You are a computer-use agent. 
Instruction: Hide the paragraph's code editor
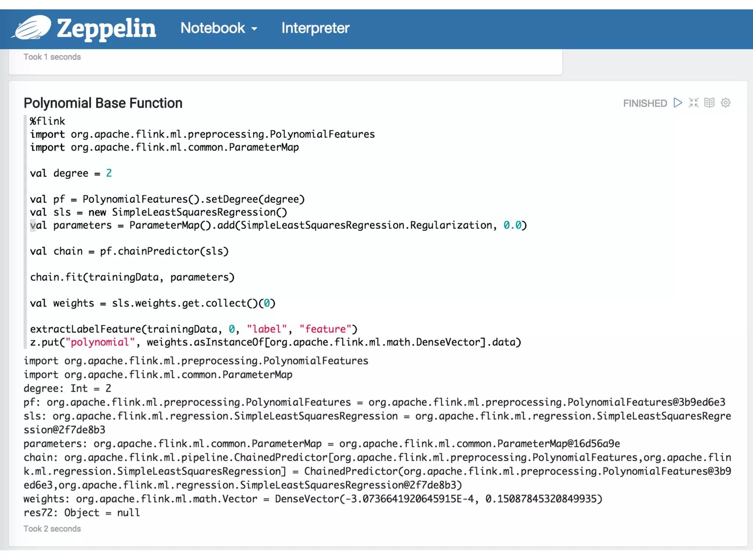[x=693, y=103]
